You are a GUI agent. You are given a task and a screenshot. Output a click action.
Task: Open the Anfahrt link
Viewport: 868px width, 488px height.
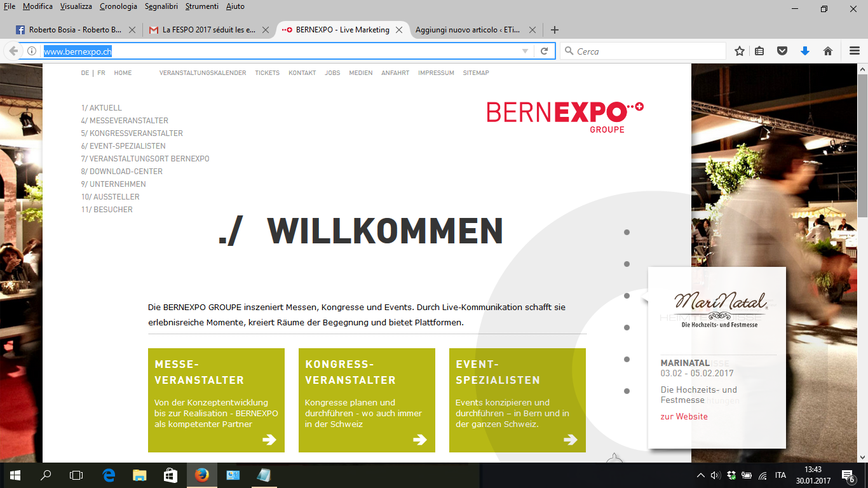(395, 73)
